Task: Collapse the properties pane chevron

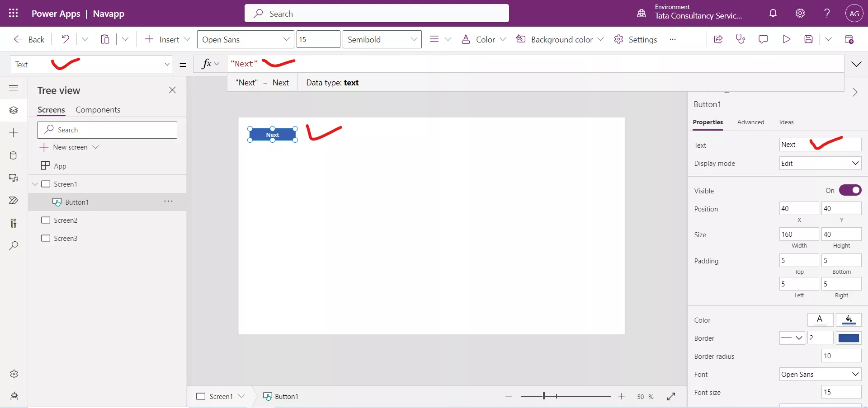Action: [854, 92]
